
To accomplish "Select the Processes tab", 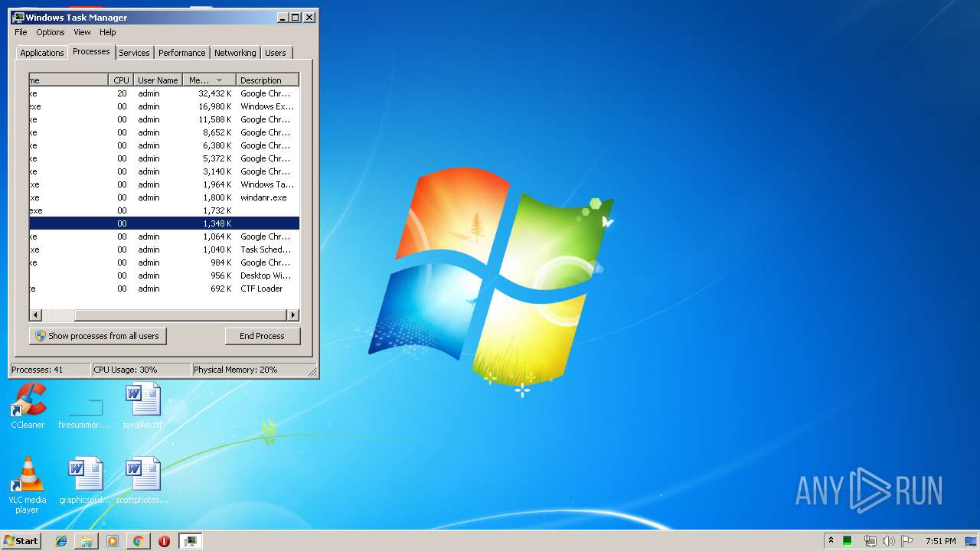I will [x=91, y=51].
